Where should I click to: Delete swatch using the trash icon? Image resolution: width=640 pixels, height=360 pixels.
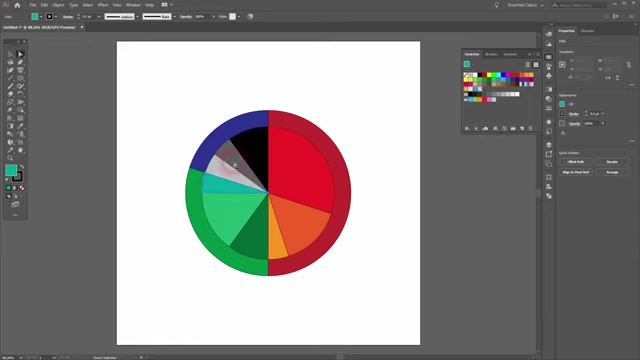point(531,129)
